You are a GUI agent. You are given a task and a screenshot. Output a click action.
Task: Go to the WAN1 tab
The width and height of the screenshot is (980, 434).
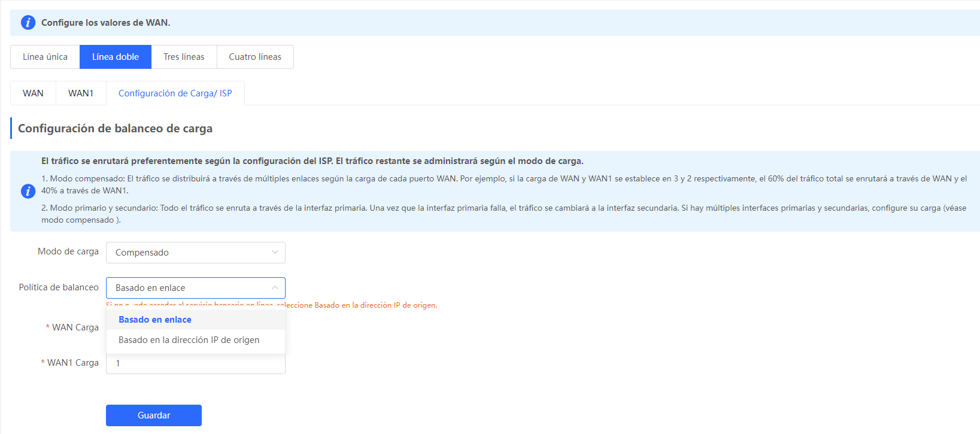[x=81, y=93]
